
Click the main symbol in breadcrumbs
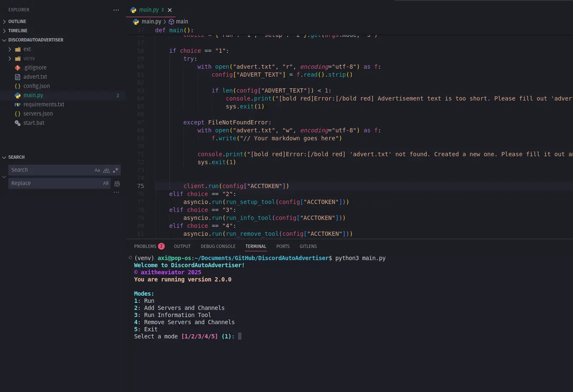pyautogui.click(x=181, y=22)
